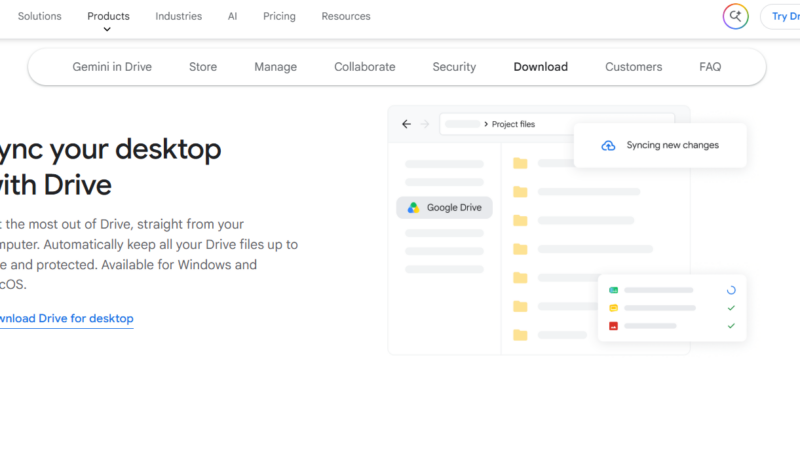Open the Solutions menu
The width and height of the screenshot is (800, 450).
39,16
